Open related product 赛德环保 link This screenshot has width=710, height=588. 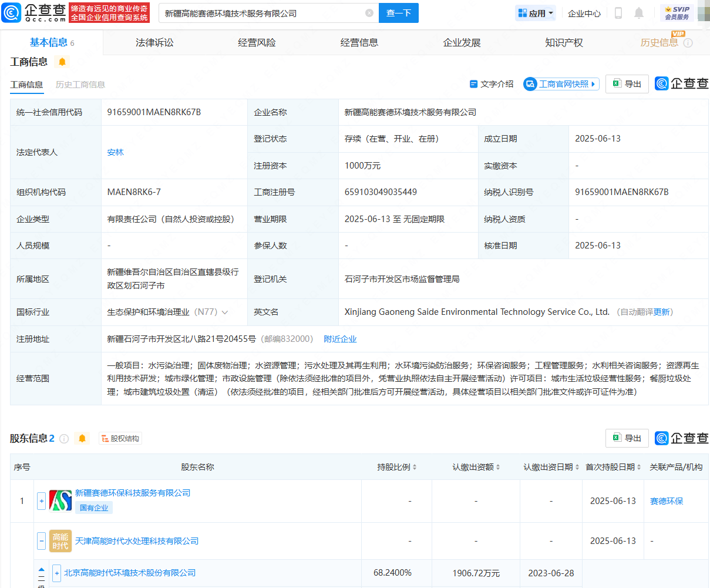tap(667, 501)
